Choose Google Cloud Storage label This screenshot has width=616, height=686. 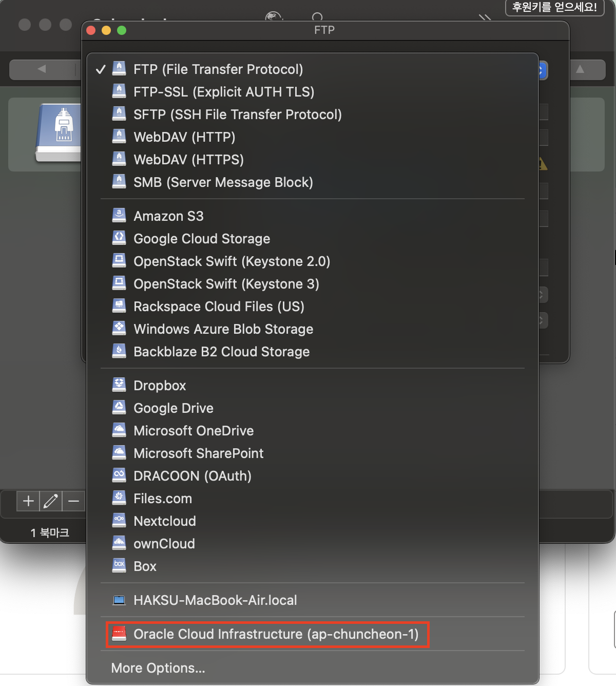202,239
